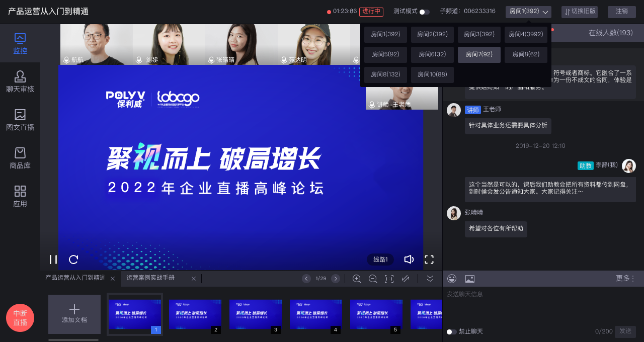Click 张晴晴's avatar in chat
Screen dimensions: 644x342
pyautogui.click(x=454, y=213)
